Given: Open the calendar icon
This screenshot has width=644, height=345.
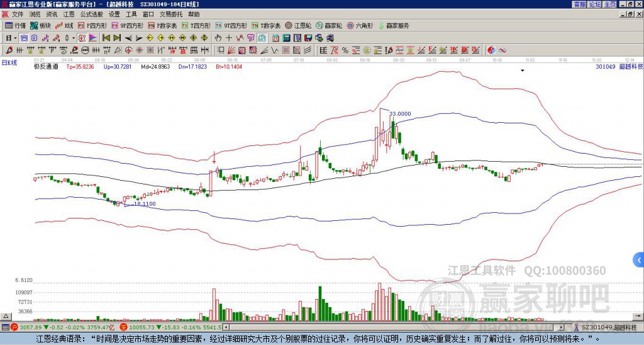Looking at the screenshot, I should 275,38.
